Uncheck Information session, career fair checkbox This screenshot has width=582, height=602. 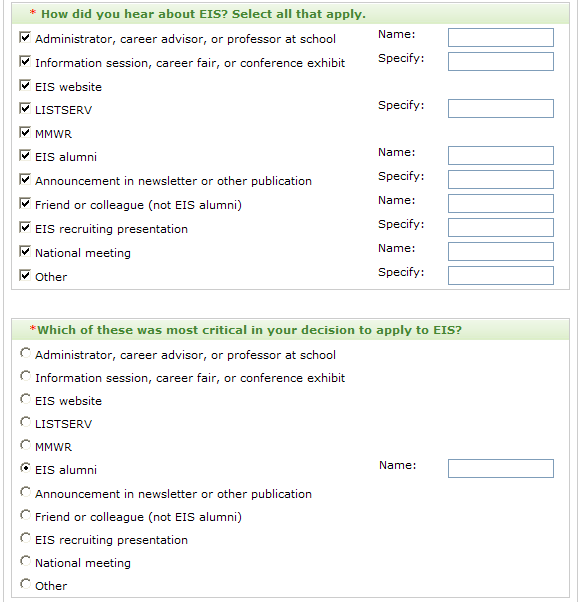(x=25, y=61)
